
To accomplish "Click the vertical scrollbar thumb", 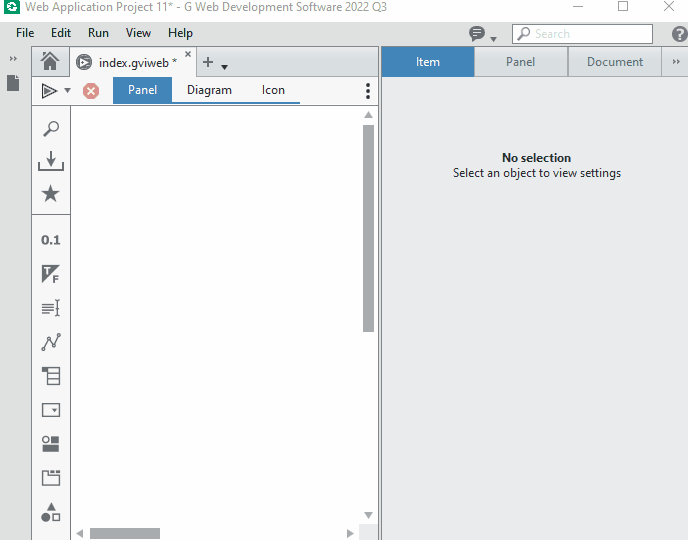I will point(368,228).
